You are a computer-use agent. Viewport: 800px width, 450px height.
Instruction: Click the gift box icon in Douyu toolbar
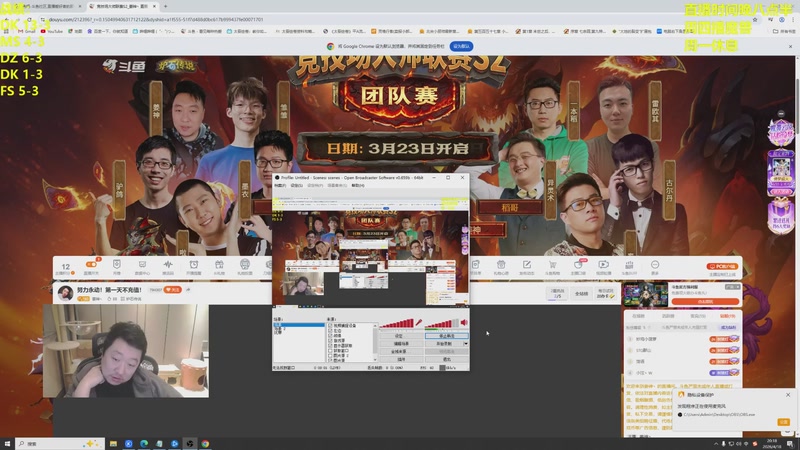click(219, 264)
